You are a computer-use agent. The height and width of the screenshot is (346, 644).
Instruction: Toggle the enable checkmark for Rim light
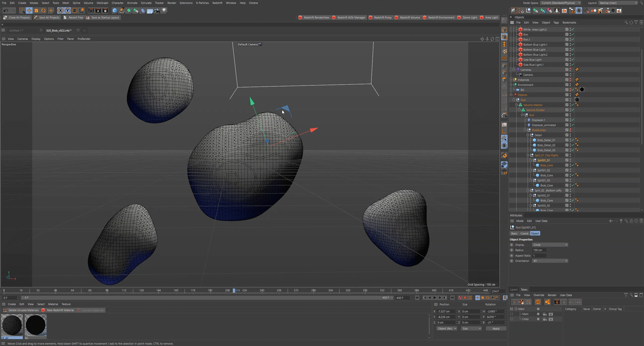(x=573, y=35)
